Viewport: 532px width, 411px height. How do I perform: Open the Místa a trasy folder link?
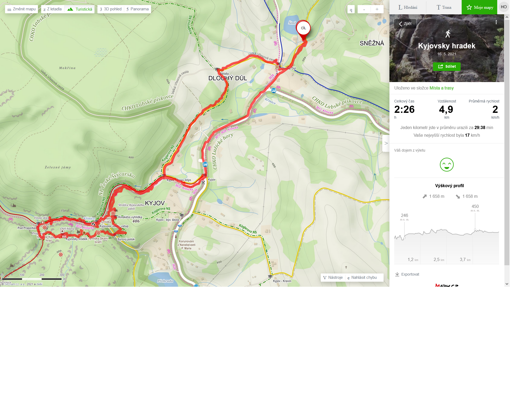441,88
